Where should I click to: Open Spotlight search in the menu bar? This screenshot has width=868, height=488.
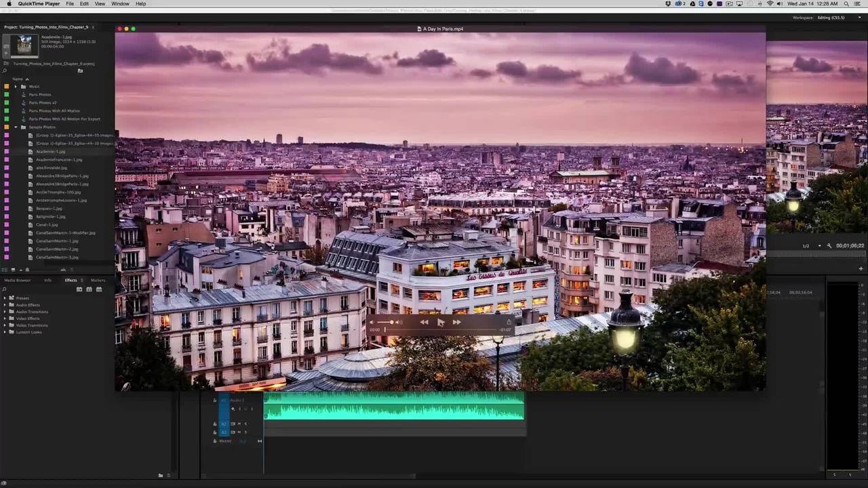pyautogui.click(x=845, y=4)
